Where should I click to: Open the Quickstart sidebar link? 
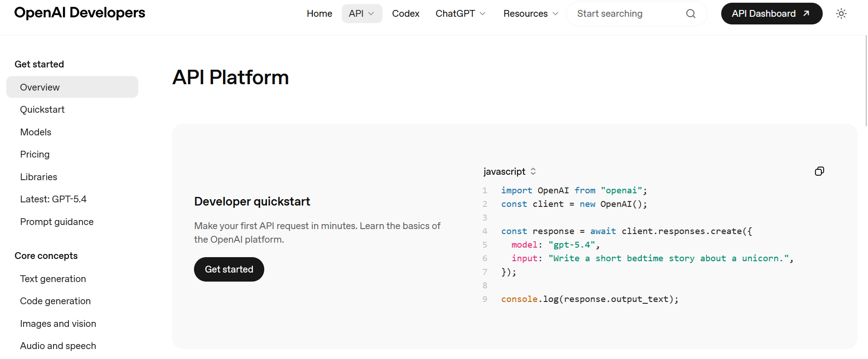coord(42,110)
